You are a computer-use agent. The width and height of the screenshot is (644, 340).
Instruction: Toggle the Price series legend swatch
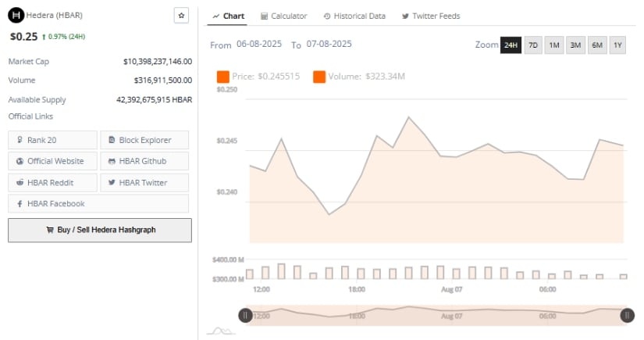point(223,77)
